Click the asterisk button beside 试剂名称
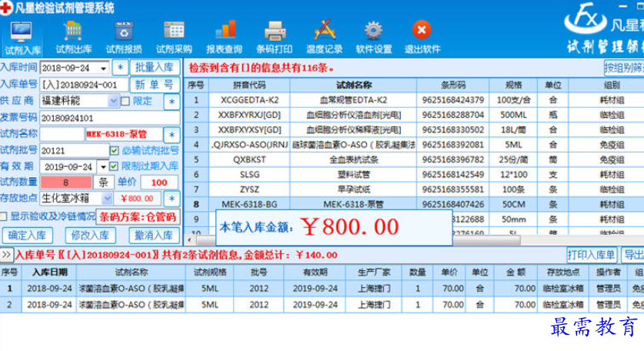Viewport: 644px width, 351px height. pyautogui.click(x=172, y=135)
